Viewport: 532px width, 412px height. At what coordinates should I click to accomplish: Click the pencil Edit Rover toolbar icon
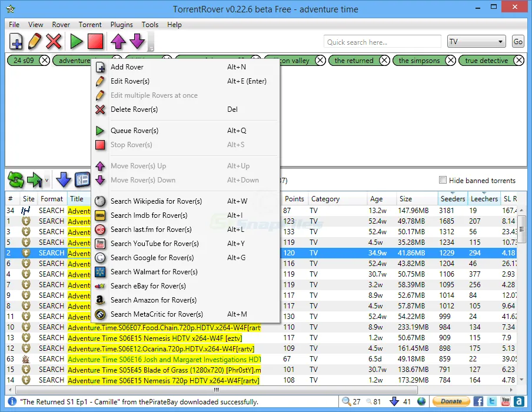[35, 41]
